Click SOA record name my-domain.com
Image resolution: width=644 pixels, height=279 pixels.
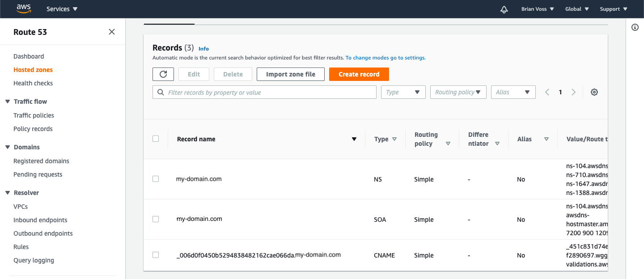click(x=199, y=219)
